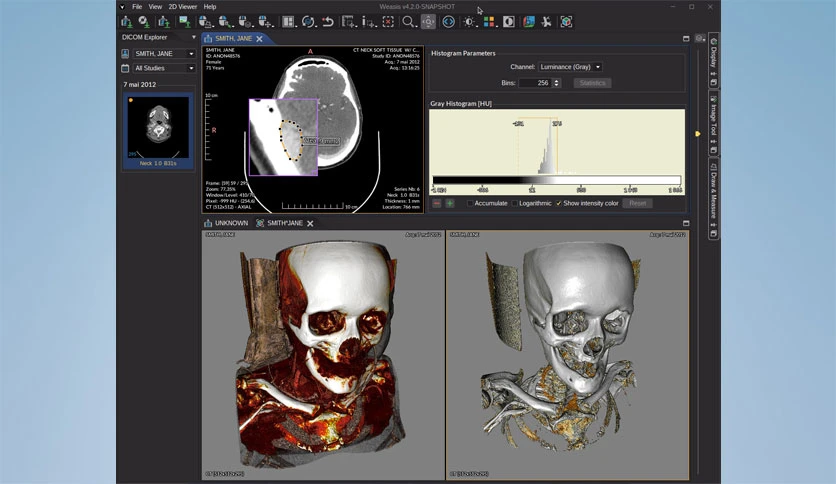Click the left colored 3D skull rendering
Viewport: 836px width, 484px height.
323,354
